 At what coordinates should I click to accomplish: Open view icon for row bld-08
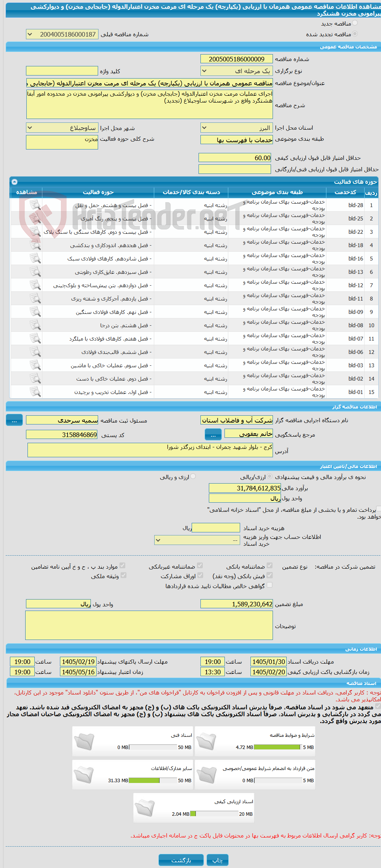(x=35, y=325)
